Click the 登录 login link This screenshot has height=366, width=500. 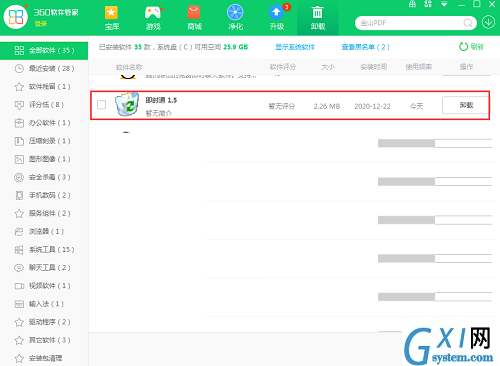41,24
